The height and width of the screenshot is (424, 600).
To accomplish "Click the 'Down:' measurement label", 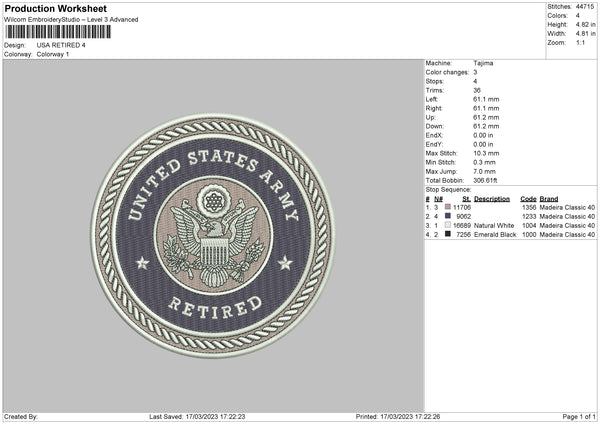I will tap(435, 126).
